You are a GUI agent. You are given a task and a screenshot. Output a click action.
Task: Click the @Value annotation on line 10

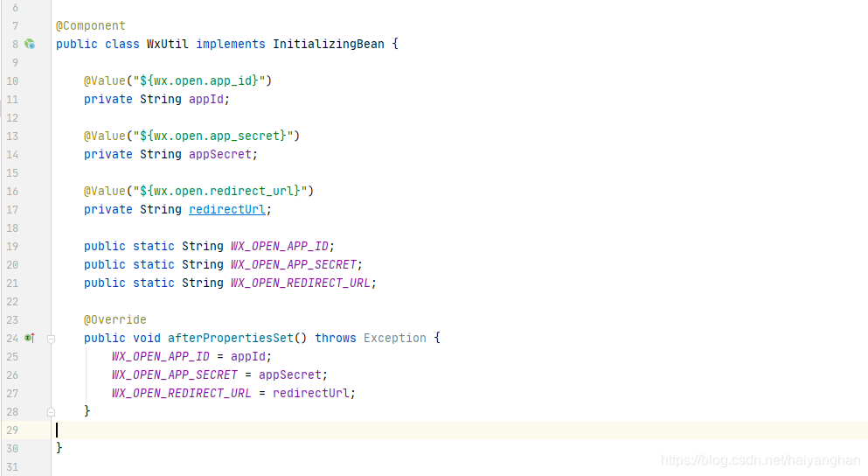point(105,80)
